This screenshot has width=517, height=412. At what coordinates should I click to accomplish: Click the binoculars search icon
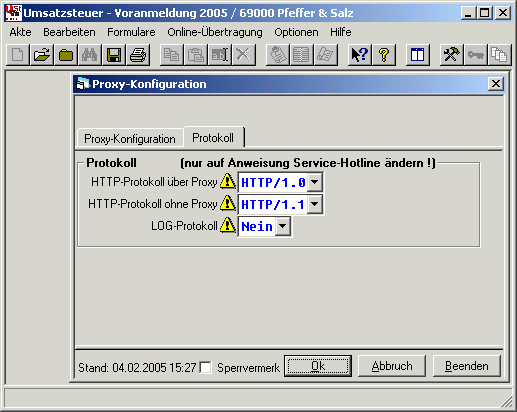click(x=90, y=55)
